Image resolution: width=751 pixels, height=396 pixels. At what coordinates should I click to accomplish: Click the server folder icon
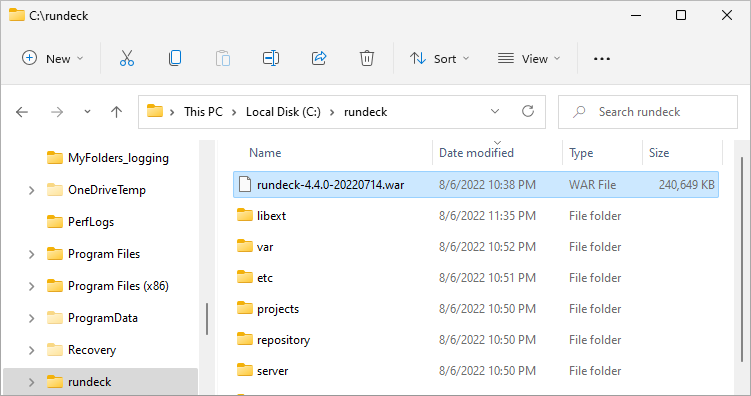pyautogui.click(x=245, y=370)
